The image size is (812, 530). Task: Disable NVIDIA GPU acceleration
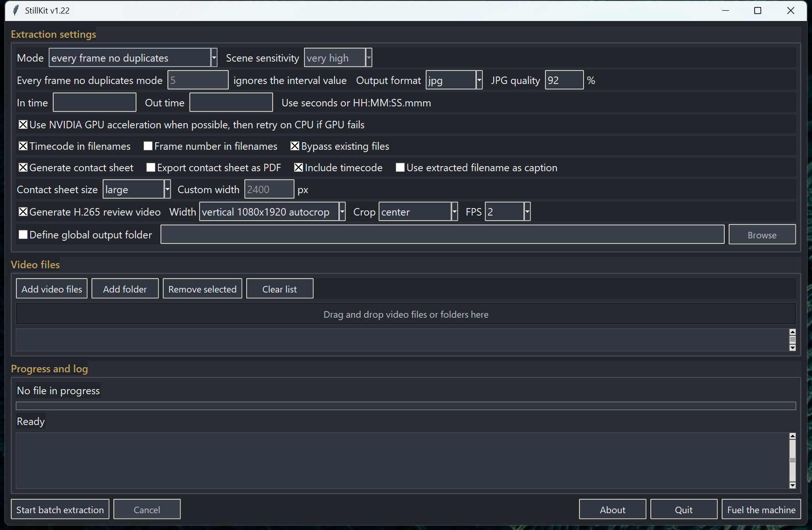pos(23,124)
